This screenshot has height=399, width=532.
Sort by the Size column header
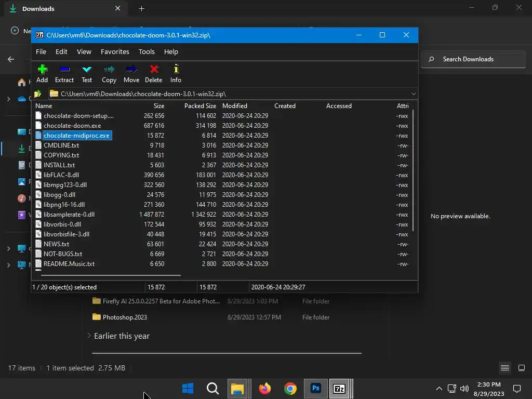159,106
